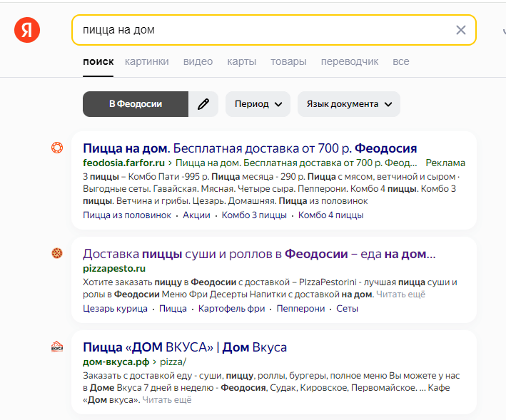The height and width of the screenshot is (420, 506).
Task: Switch to the видео tab
Action: coord(198,61)
